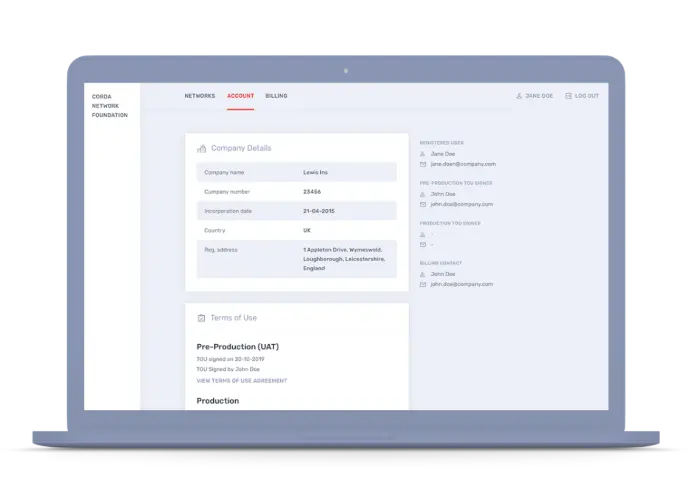This screenshot has height=487, width=690.
Task: Click the Pre-Production (UAT) heading
Action: 238,347
